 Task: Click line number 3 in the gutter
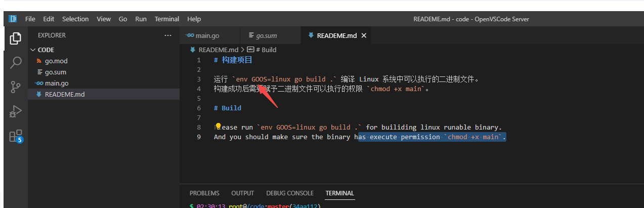point(199,79)
